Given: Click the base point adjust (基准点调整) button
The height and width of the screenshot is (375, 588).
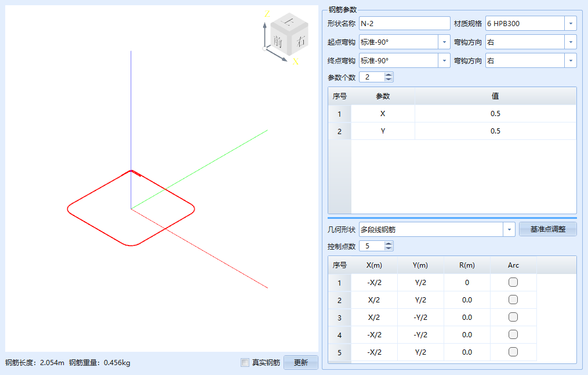Looking at the screenshot, I should click(547, 229).
